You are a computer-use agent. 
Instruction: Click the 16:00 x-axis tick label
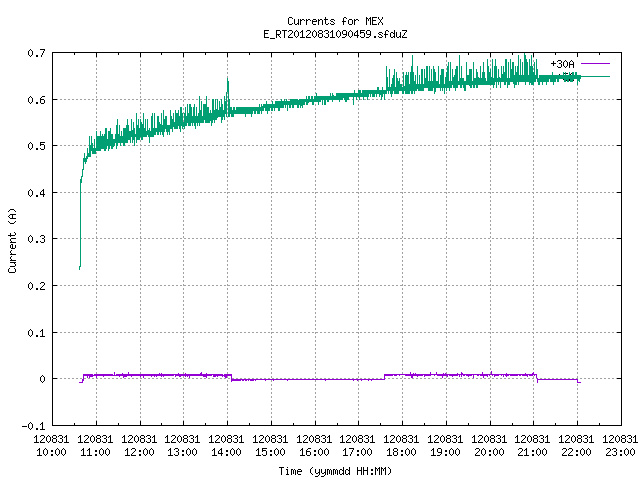(x=314, y=452)
